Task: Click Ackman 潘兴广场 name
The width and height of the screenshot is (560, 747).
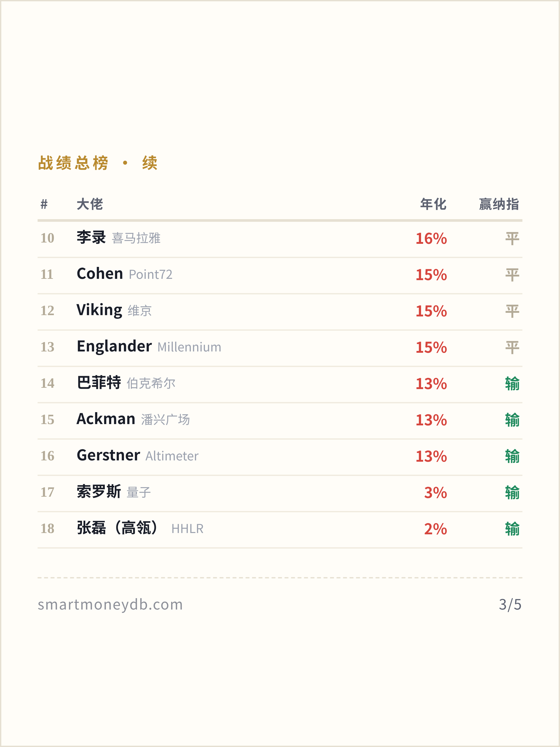Action: click(133, 419)
